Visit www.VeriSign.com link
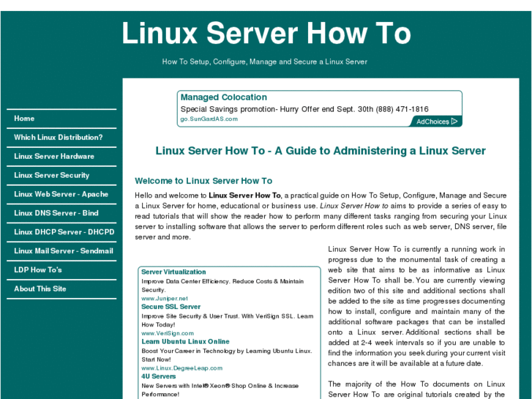532x399 pixels. tap(168, 333)
